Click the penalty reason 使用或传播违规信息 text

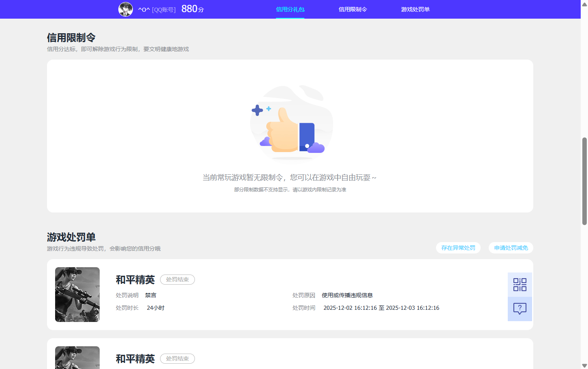point(348,295)
